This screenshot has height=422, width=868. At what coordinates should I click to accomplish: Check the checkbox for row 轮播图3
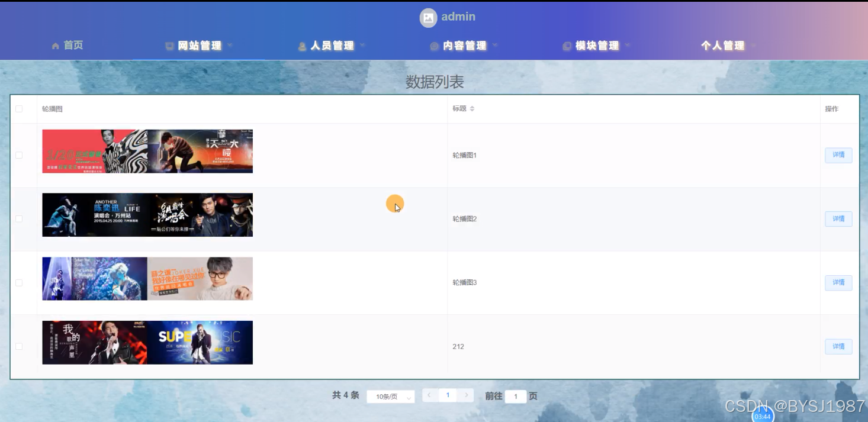19,283
